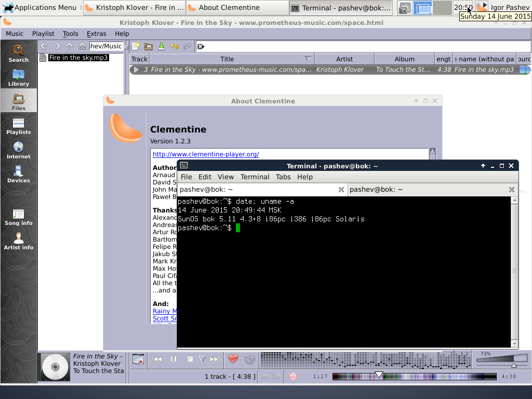
Task: Open the Search sidebar panel
Action: (x=18, y=54)
